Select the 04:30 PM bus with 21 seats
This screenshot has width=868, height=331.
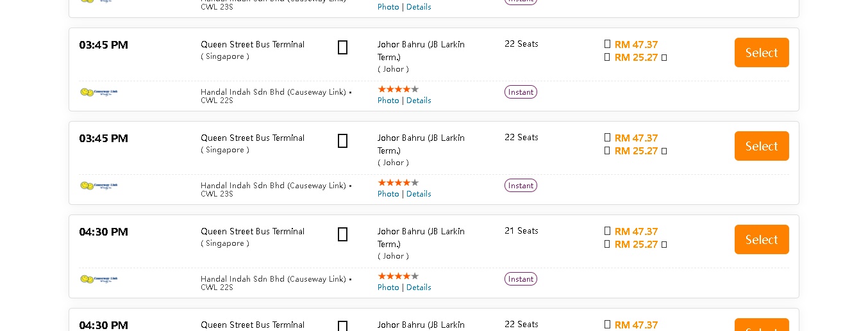pos(762,239)
